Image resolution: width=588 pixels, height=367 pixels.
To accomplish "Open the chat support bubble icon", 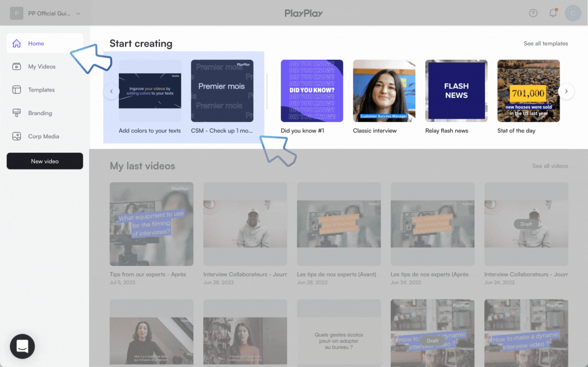I will (22, 346).
